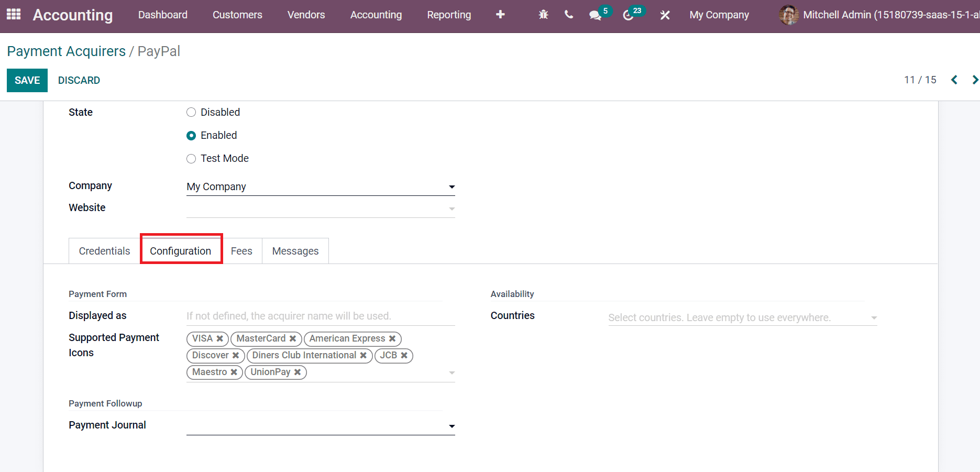Viewport: 980px width, 472px height.
Task: Click the 11 / 15 pager counter
Action: pyautogui.click(x=920, y=80)
